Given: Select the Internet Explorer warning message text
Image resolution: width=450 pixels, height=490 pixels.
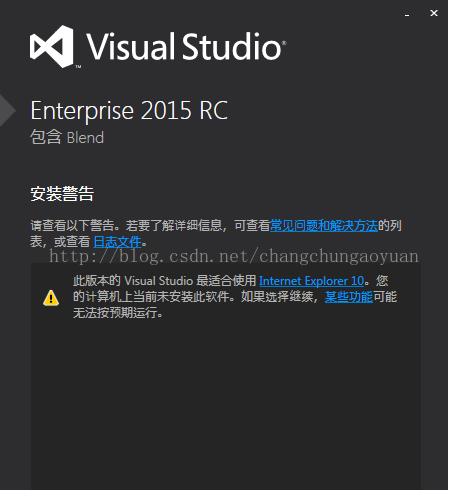Looking at the screenshot, I should coord(235,297).
